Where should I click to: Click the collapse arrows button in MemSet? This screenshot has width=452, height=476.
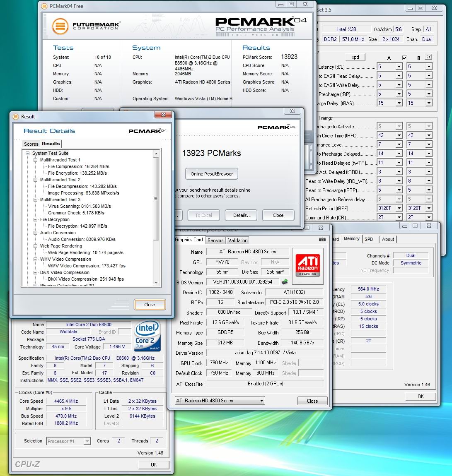(x=428, y=57)
